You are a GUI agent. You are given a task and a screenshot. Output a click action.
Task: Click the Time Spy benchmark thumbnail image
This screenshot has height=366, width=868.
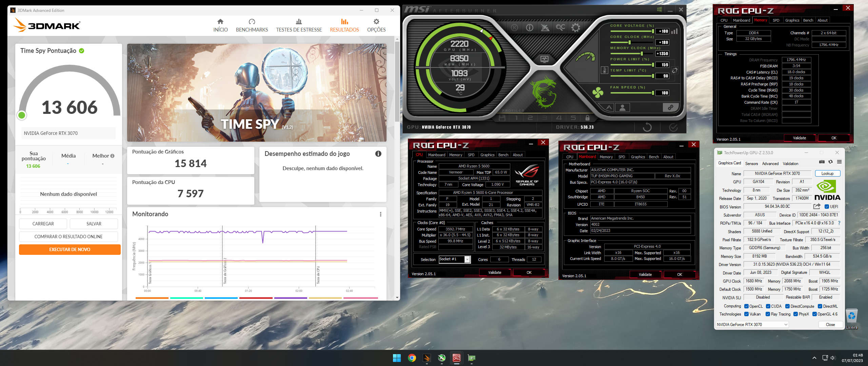257,93
